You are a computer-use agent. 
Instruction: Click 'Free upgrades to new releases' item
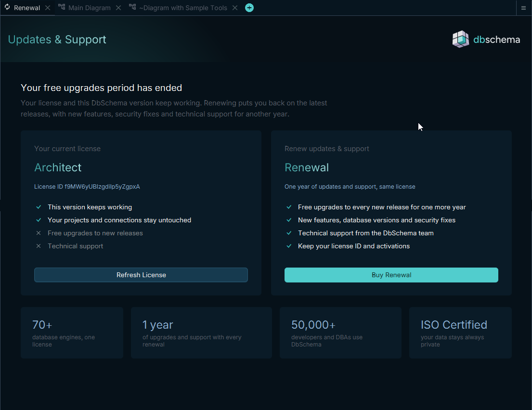[x=95, y=233]
